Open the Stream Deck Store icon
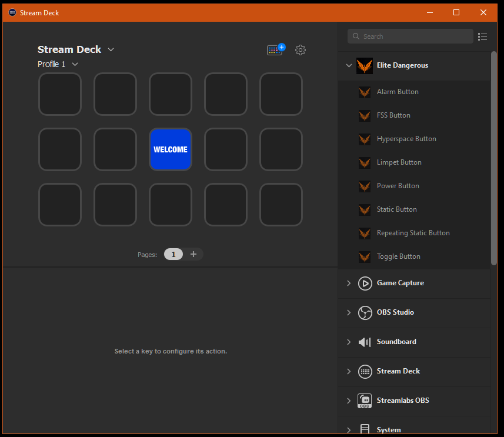Viewport: 504px width, 437px height. 276,49
